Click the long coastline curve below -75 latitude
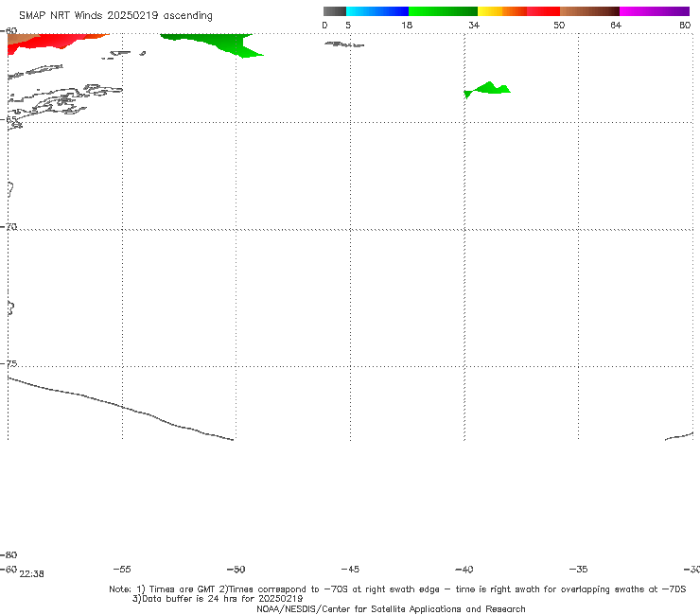This screenshot has height=615, width=700. coord(120,408)
